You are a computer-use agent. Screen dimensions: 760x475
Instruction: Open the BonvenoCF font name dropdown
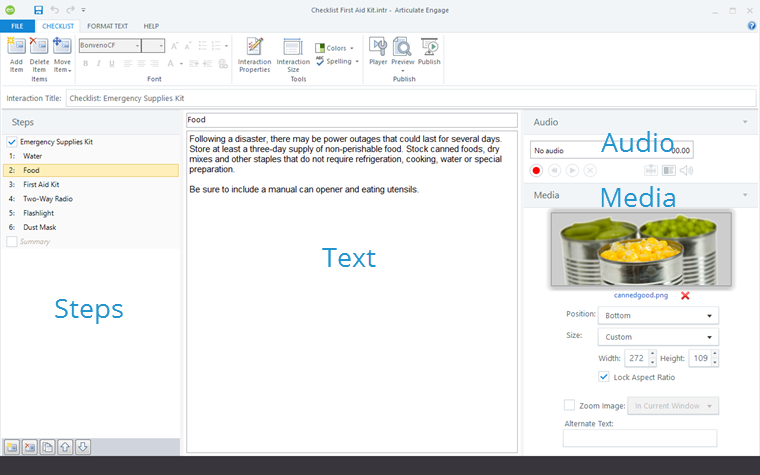[109, 45]
